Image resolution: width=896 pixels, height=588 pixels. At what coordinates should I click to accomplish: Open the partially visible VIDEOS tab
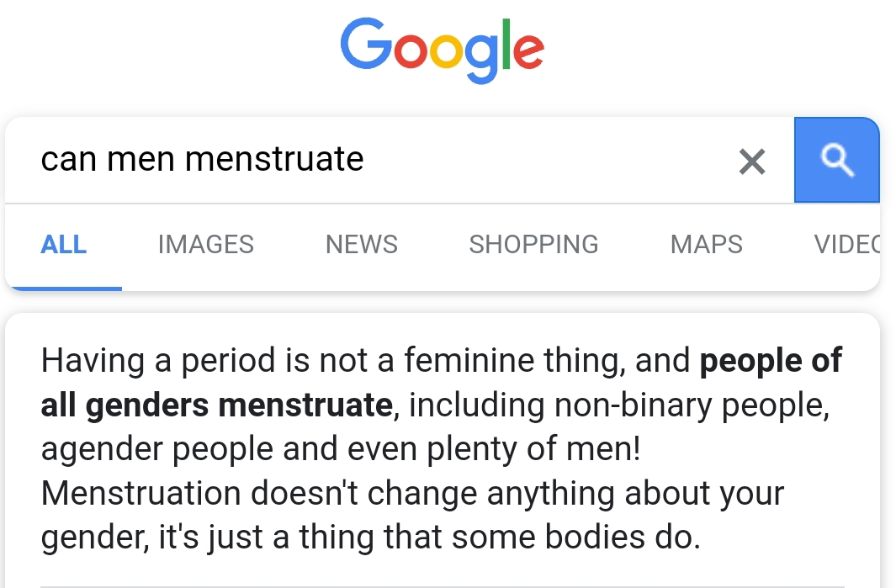pos(847,245)
